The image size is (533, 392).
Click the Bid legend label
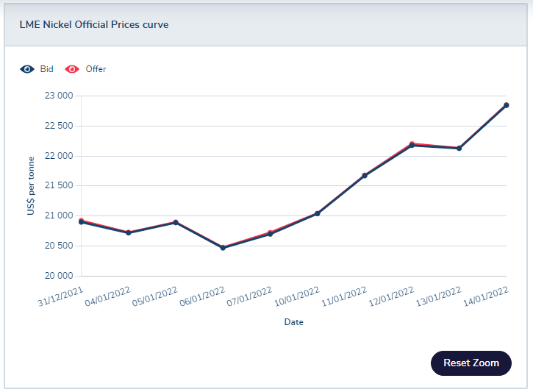click(46, 69)
